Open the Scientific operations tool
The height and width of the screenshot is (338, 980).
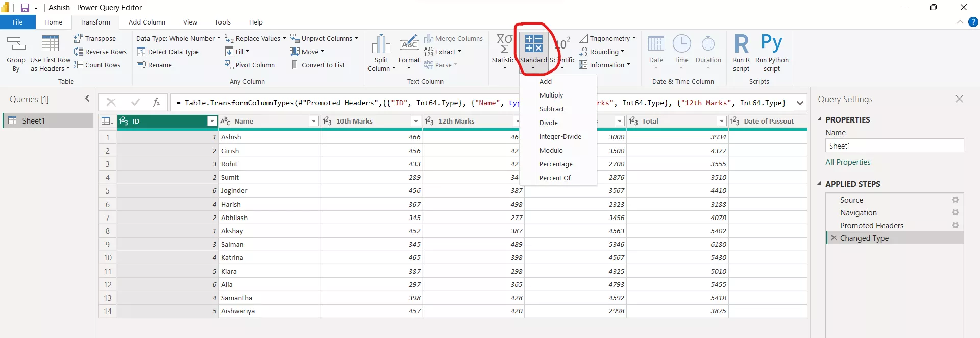coord(562,52)
